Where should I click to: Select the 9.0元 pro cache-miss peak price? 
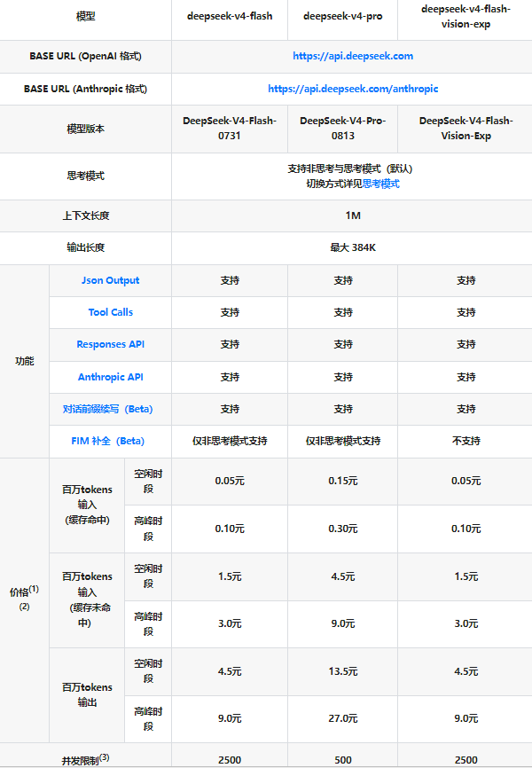click(x=343, y=623)
